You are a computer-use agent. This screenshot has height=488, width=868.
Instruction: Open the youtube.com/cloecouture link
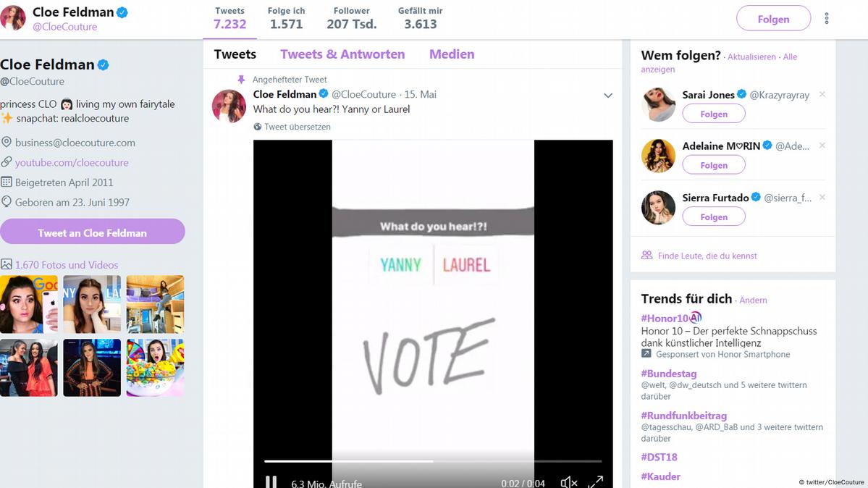tap(72, 162)
